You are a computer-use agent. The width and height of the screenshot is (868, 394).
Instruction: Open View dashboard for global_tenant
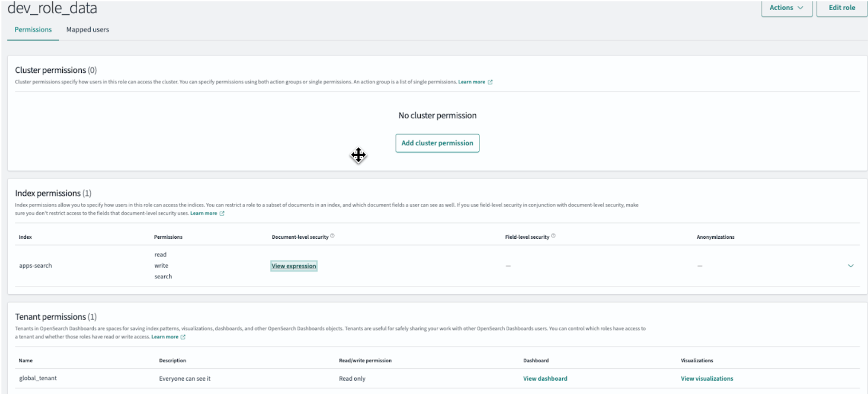545,379
